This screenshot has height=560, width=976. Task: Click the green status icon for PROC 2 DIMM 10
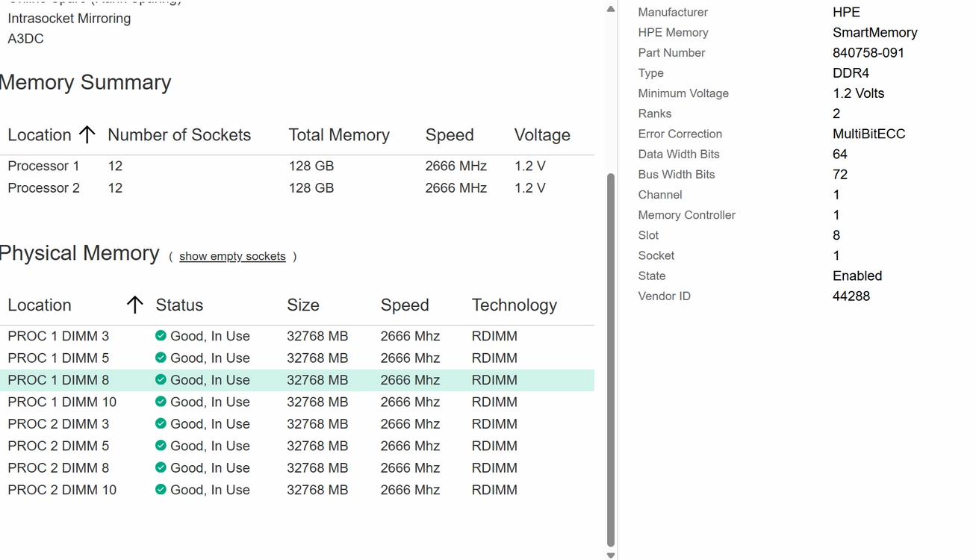[x=161, y=490]
